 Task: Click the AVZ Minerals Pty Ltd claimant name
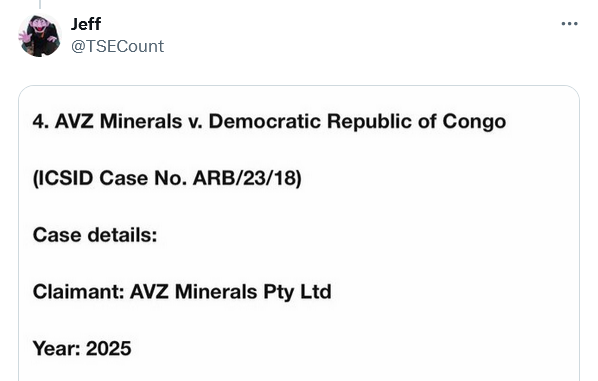pyautogui.click(x=231, y=292)
